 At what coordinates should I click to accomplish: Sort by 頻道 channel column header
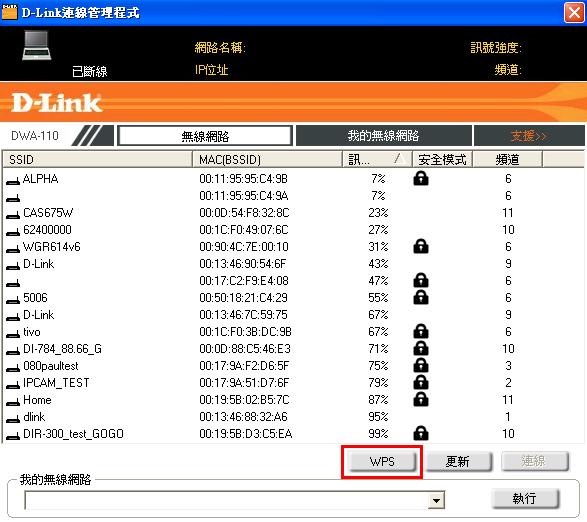coord(507,160)
